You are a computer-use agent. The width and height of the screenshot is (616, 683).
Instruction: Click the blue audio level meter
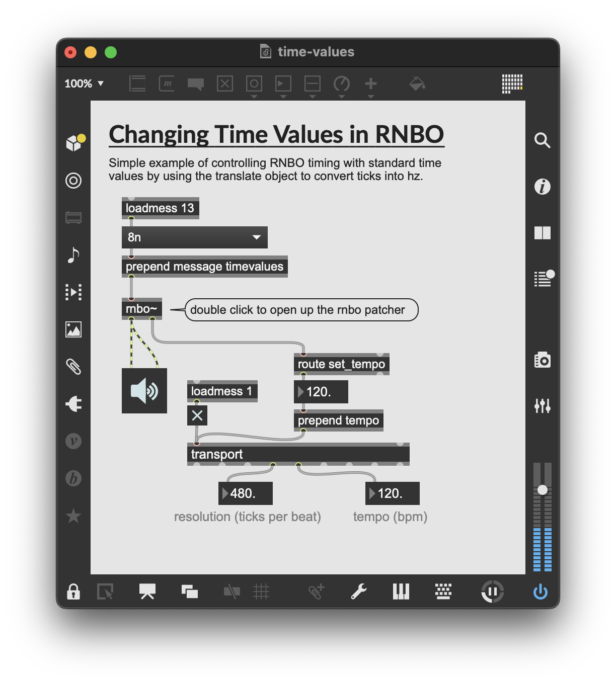tap(543, 549)
